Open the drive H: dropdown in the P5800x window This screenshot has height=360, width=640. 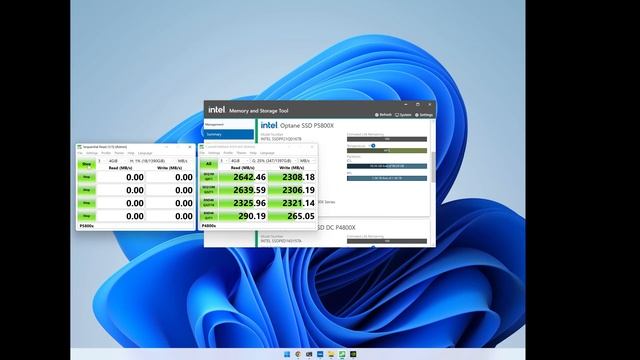[150, 161]
